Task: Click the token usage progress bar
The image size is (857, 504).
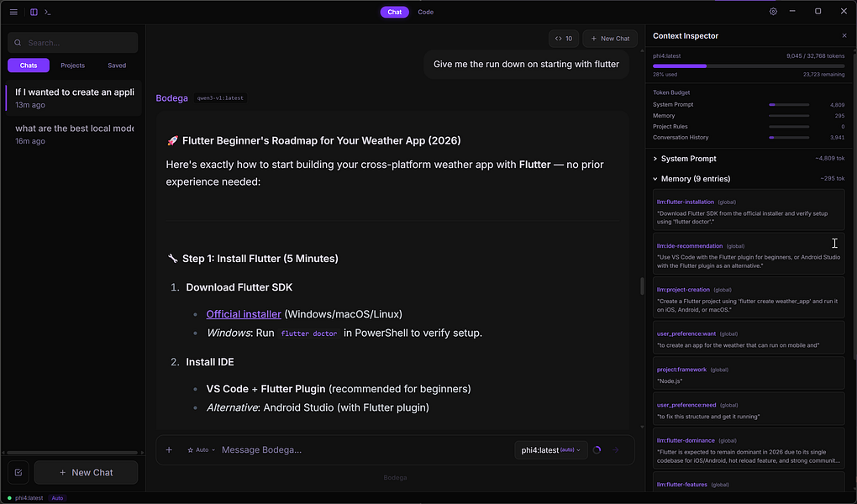Action: click(749, 66)
